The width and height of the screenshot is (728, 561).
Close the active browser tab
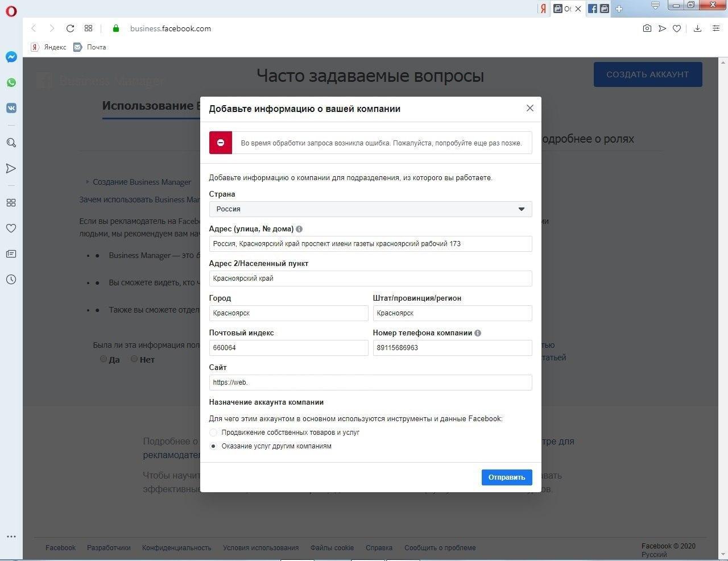(578, 9)
